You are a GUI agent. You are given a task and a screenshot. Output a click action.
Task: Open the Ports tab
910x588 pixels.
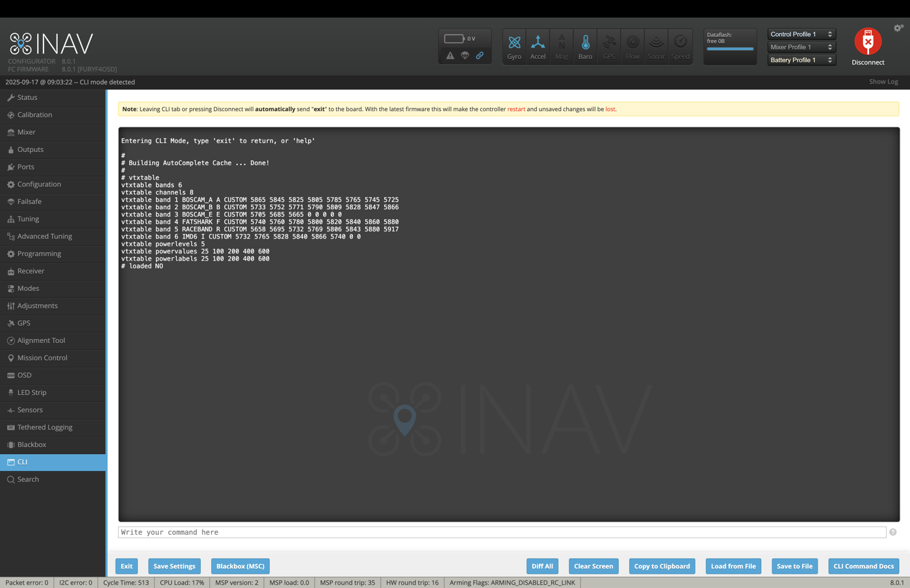[x=53, y=167]
